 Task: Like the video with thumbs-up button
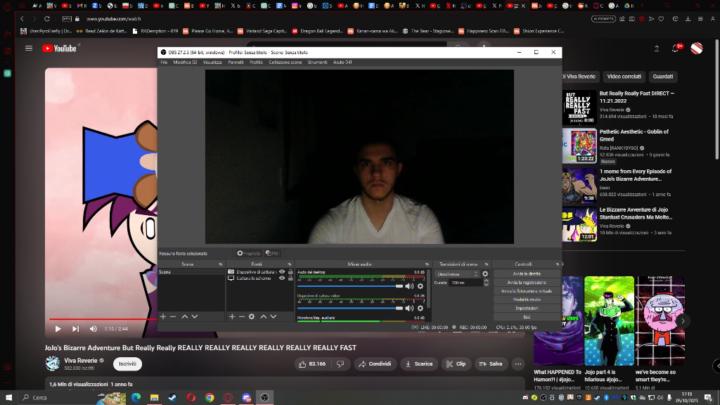coord(312,364)
